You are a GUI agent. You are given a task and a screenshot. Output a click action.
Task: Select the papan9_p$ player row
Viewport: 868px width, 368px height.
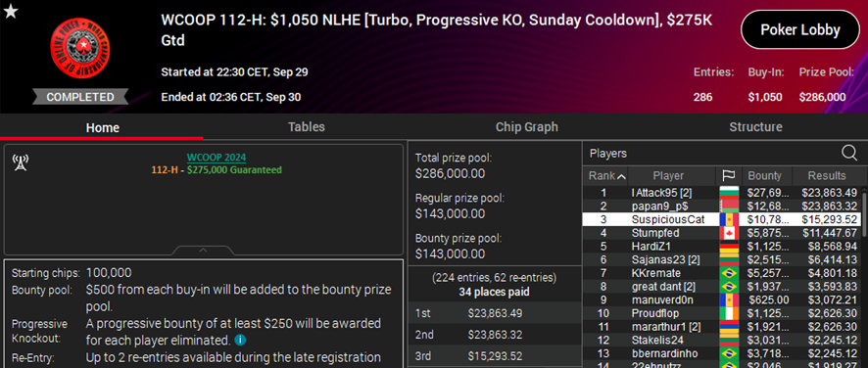pos(721,206)
